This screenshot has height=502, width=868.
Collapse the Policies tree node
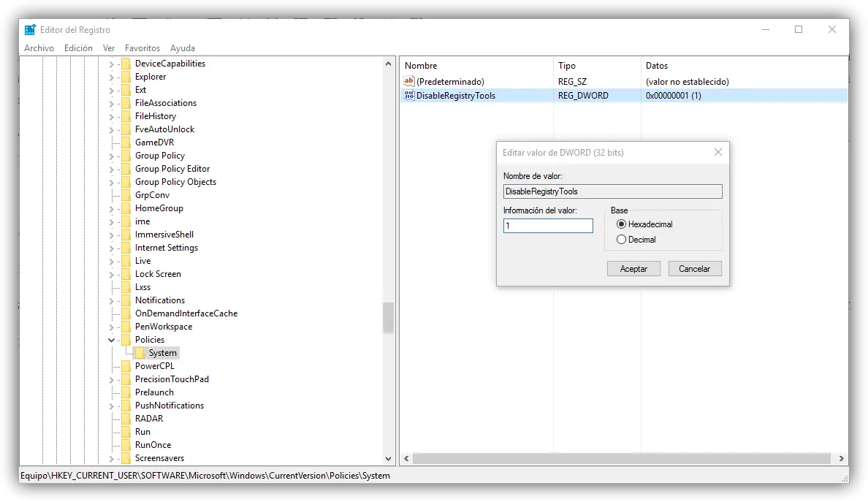111,340
